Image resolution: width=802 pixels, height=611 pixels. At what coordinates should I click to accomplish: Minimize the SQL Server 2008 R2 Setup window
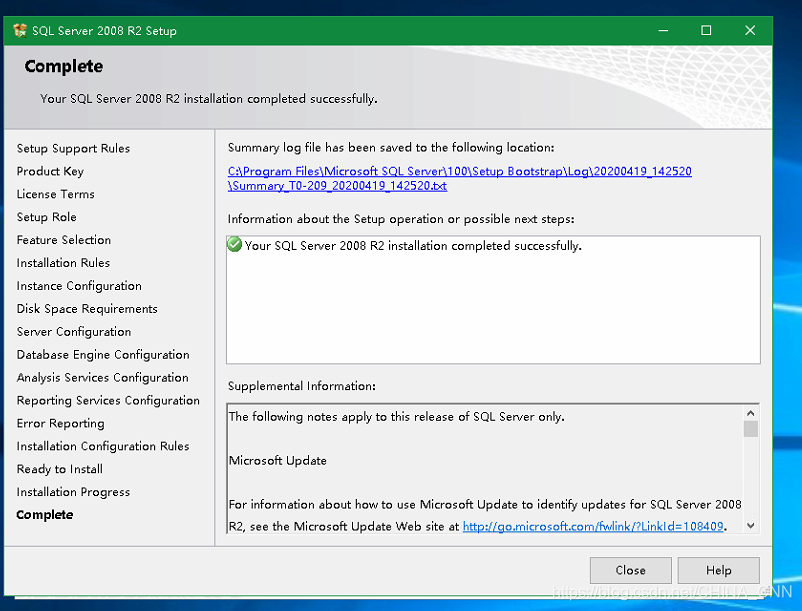(x=663, y=31)
